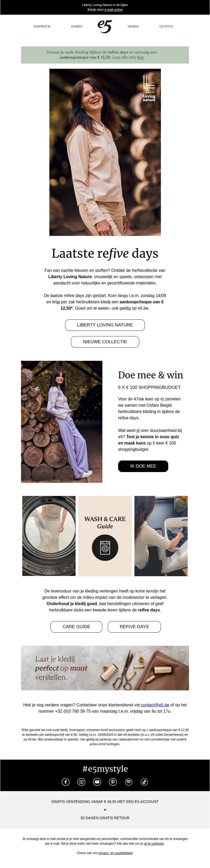Image resolution: width=210 pixels, height=868 pixels.
Task: Open the Spotify icon in footer
Action: 129,782
